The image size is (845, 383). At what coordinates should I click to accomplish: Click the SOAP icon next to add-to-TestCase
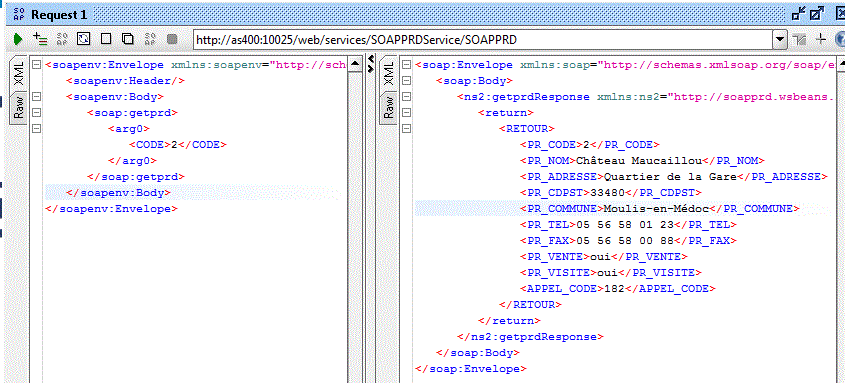[x=62, y=39]
